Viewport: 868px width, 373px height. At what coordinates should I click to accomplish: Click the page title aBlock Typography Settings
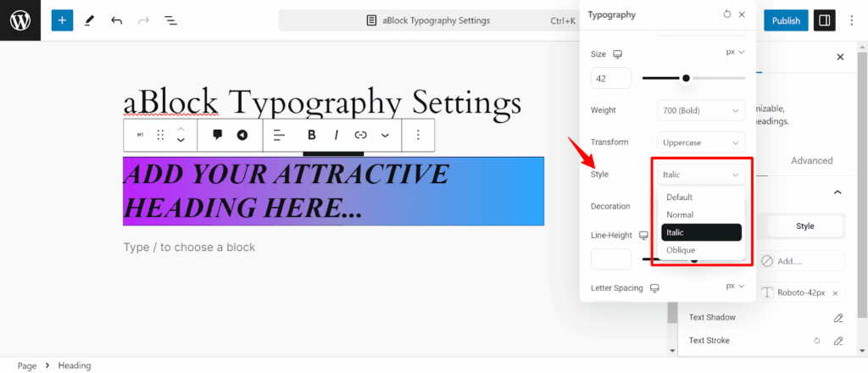[322, 102]
